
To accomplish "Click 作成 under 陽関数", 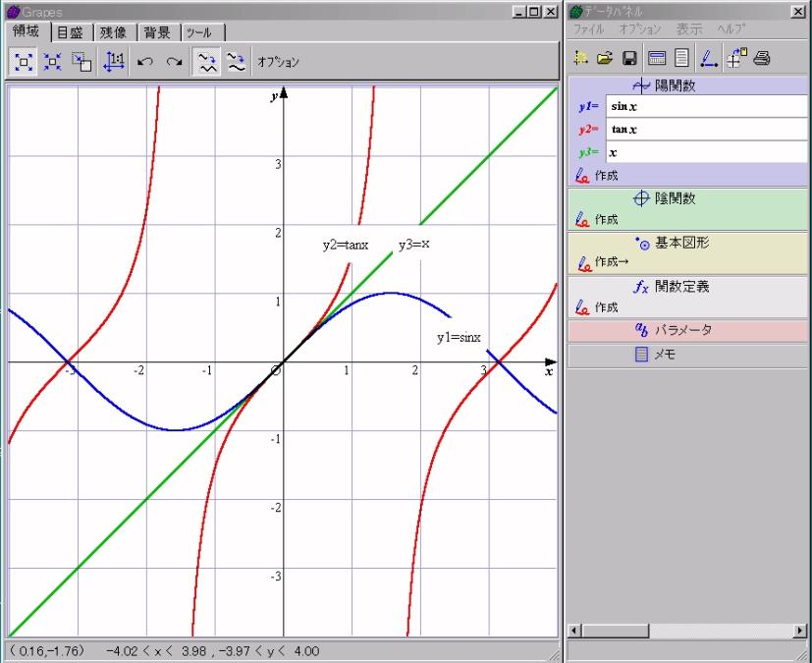I will coord(597,176).
